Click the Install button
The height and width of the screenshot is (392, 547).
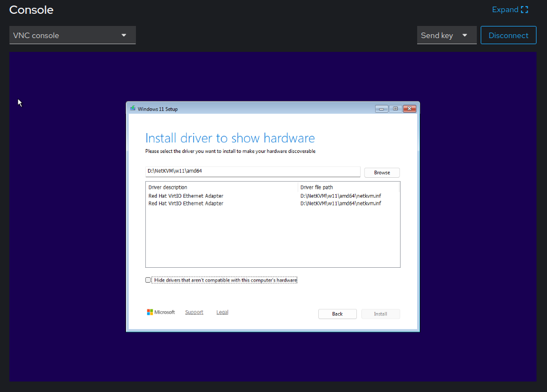click(381, 314)
